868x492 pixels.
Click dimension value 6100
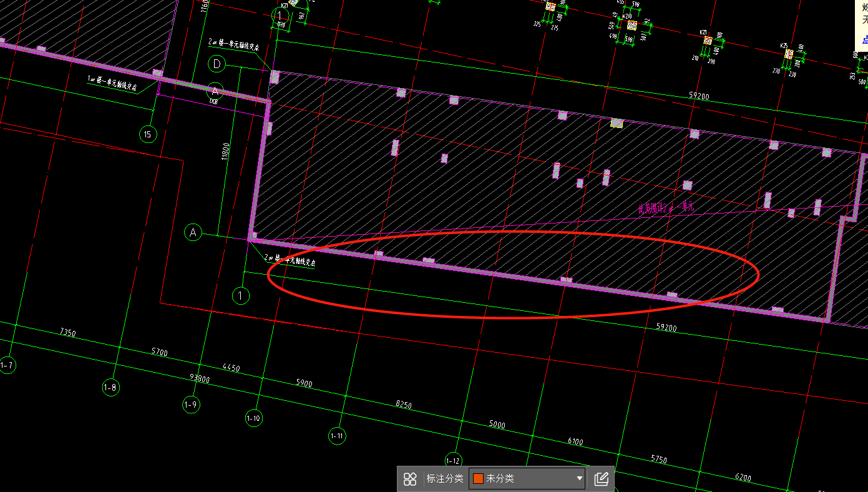pos(575,441)
